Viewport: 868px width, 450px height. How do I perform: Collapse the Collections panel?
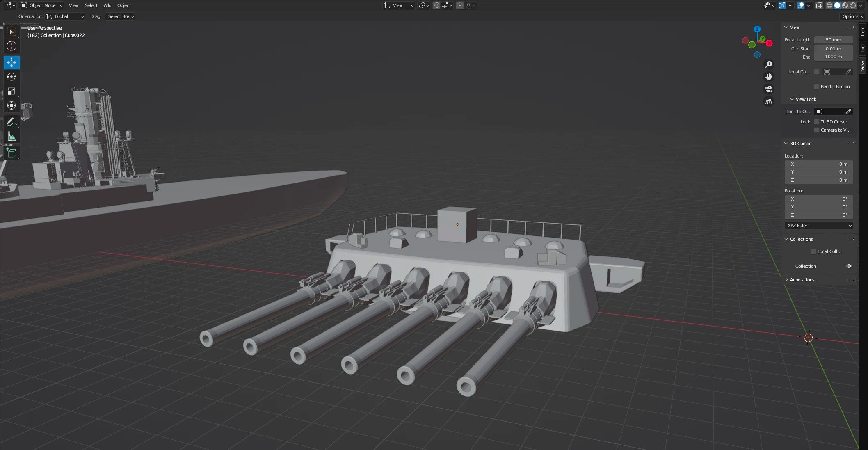point(786,239)
